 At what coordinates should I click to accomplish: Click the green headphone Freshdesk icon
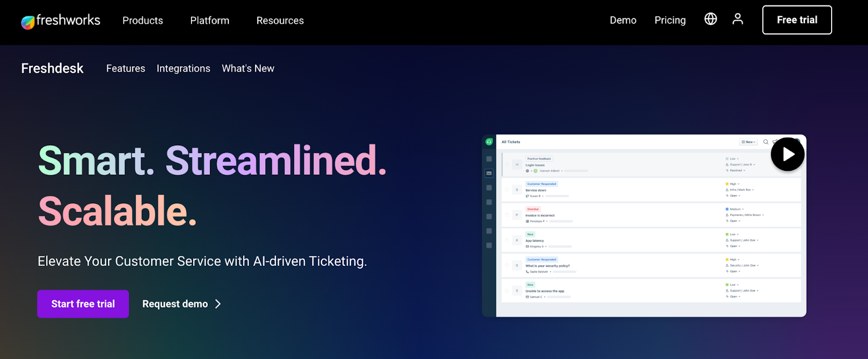tap(489, 142)
